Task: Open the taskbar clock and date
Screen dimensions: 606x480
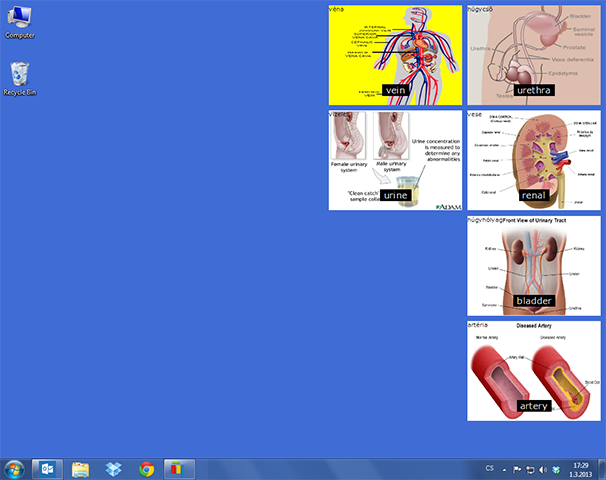Action: 580,469
